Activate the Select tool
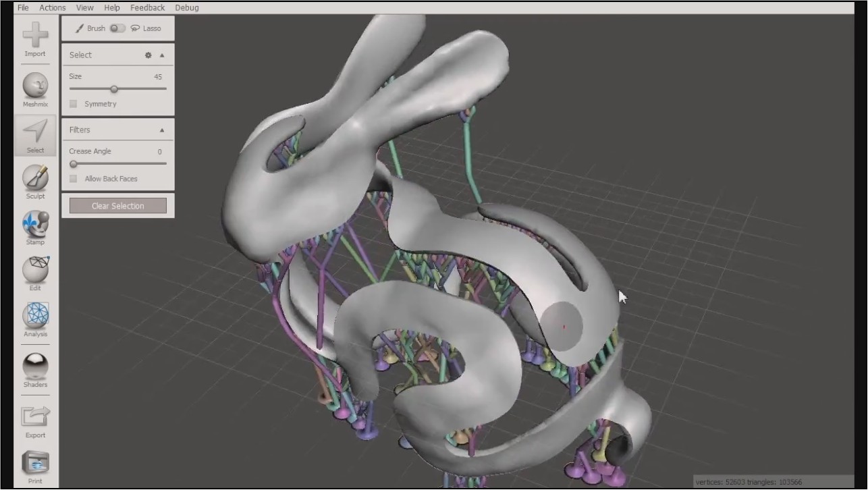This screenshot has width=868, height=490. [35, 136]
